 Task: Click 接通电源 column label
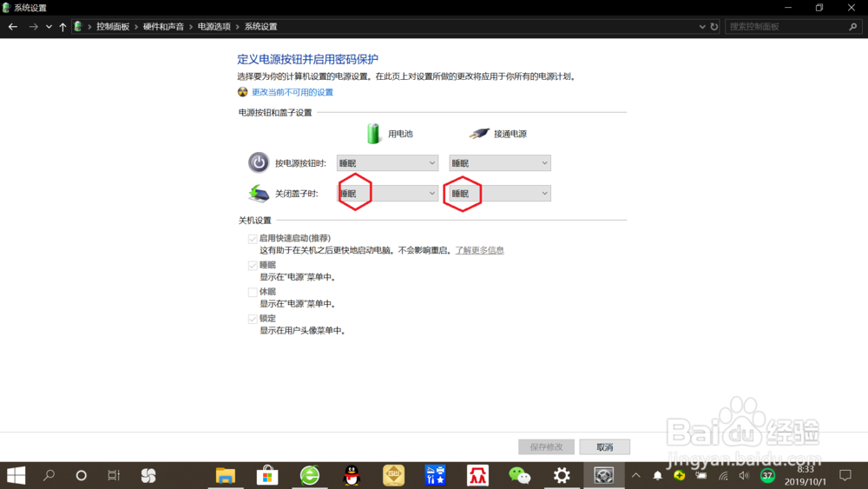point(510,134)
